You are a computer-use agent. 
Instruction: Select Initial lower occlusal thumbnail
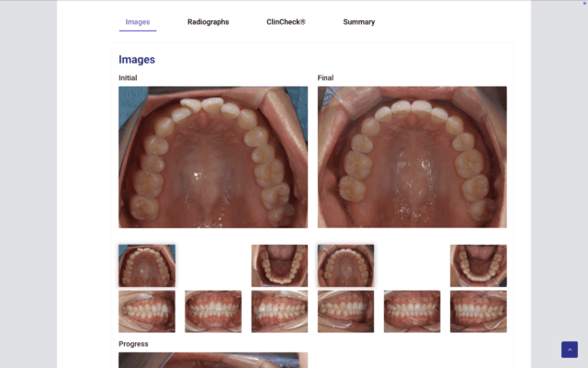(279, 266)
